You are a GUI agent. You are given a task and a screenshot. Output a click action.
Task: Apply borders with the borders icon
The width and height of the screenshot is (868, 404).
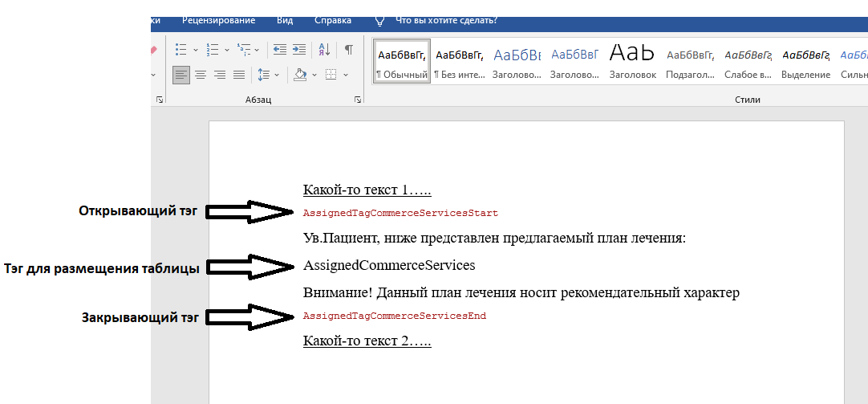pos(331,74)
